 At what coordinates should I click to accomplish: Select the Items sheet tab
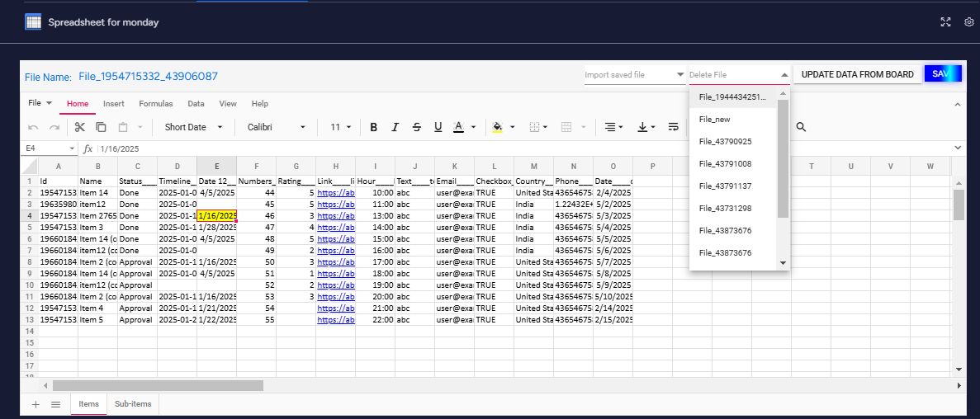tap(88, 404)
